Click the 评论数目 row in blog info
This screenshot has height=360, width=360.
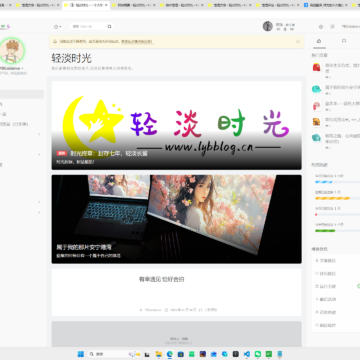(x=336, y=273)
